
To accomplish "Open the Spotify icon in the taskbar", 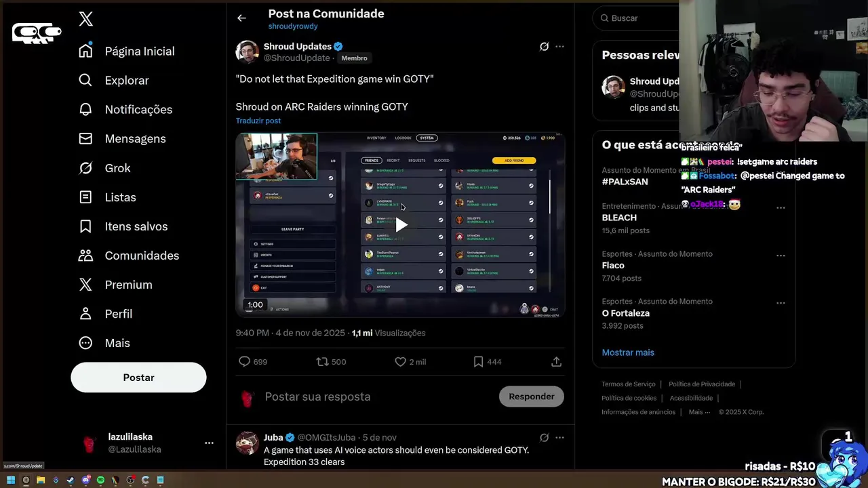I will 100,480.
